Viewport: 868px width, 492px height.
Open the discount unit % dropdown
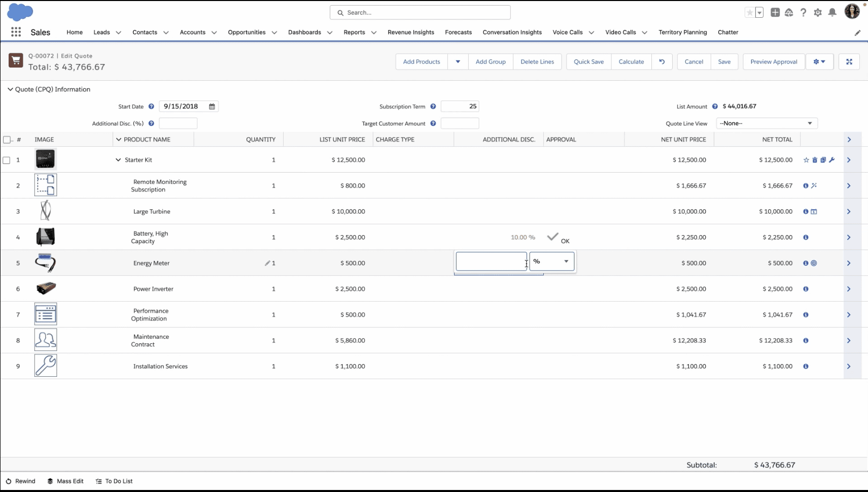(551, 261)
